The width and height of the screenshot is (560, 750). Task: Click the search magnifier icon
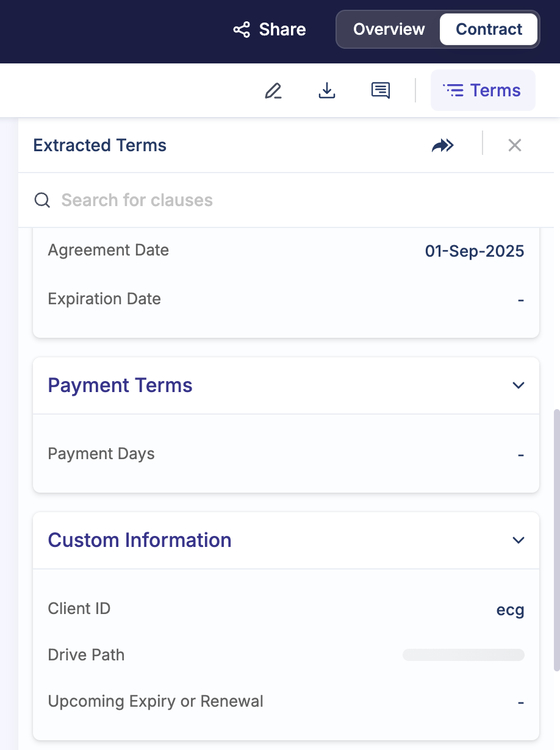tap(42, 200)
